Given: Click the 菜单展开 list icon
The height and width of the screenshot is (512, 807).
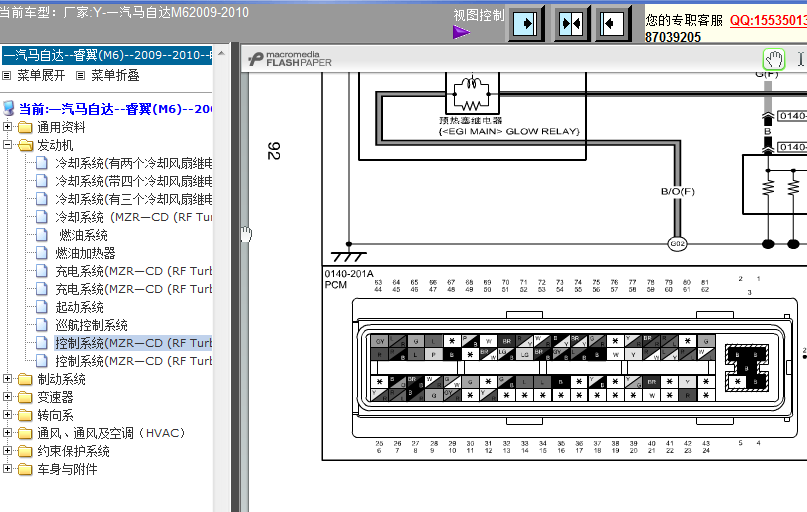Looking at the screenshot, I should (x=7, y=76).
